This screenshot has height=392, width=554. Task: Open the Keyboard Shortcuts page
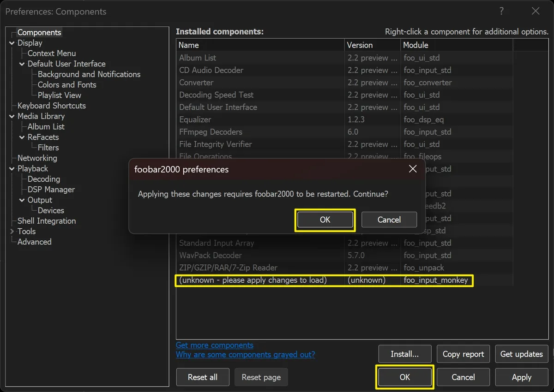point(52,106)
